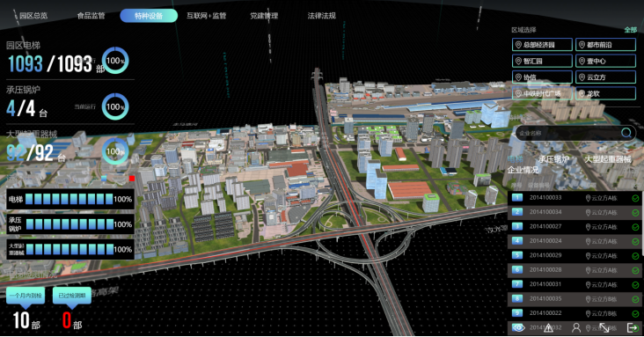Click the 已过检测期 button
The image size is (644, 337).
tap(72, 296)
